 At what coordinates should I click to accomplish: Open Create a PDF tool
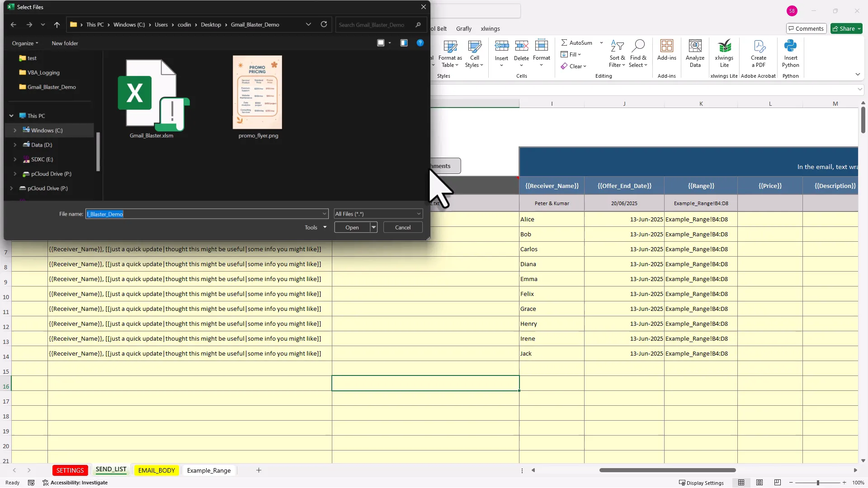(759, 53)
